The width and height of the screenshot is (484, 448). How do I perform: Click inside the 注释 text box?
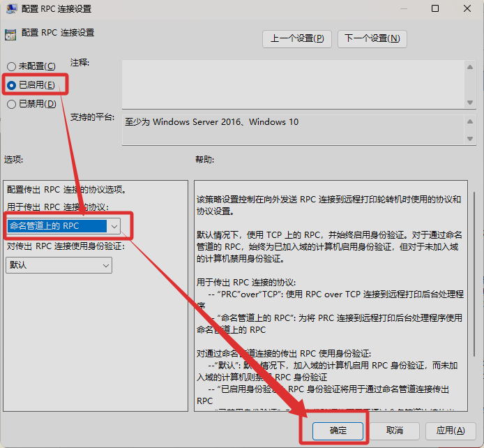click(x=292, y=84)
